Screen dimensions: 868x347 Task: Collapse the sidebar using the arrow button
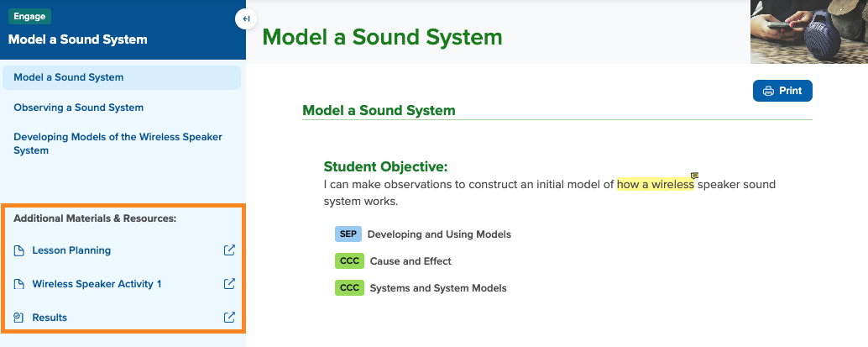click(x=246, y=18)
